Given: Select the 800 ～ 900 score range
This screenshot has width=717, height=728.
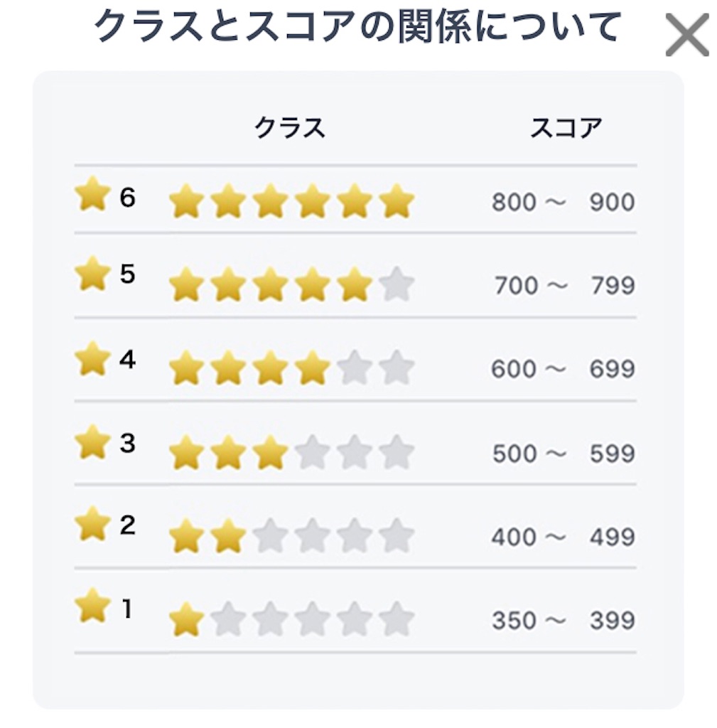Looking at the screenshot, I should 563,202.
